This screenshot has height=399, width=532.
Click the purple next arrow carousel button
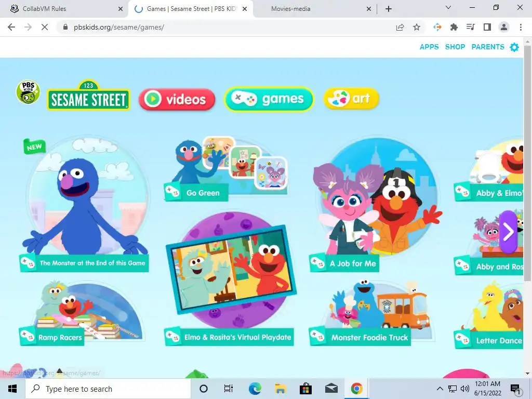tap(508, 232)
